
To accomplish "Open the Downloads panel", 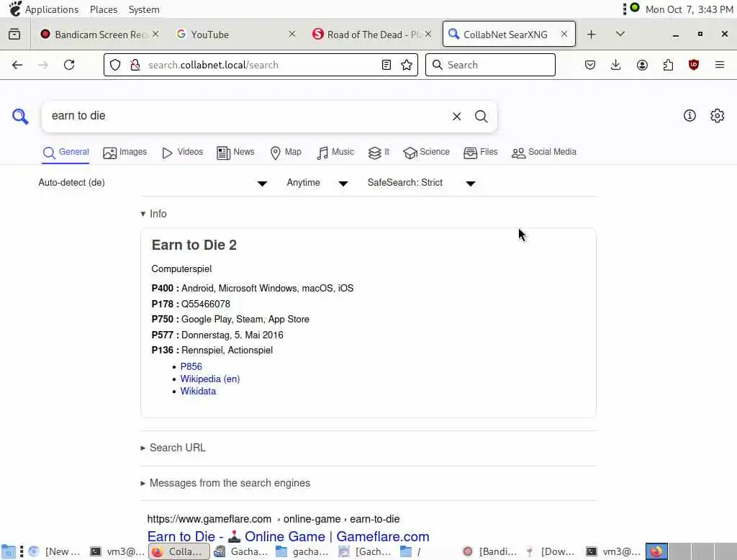I will pyautogui.click(x=616, y=65).
